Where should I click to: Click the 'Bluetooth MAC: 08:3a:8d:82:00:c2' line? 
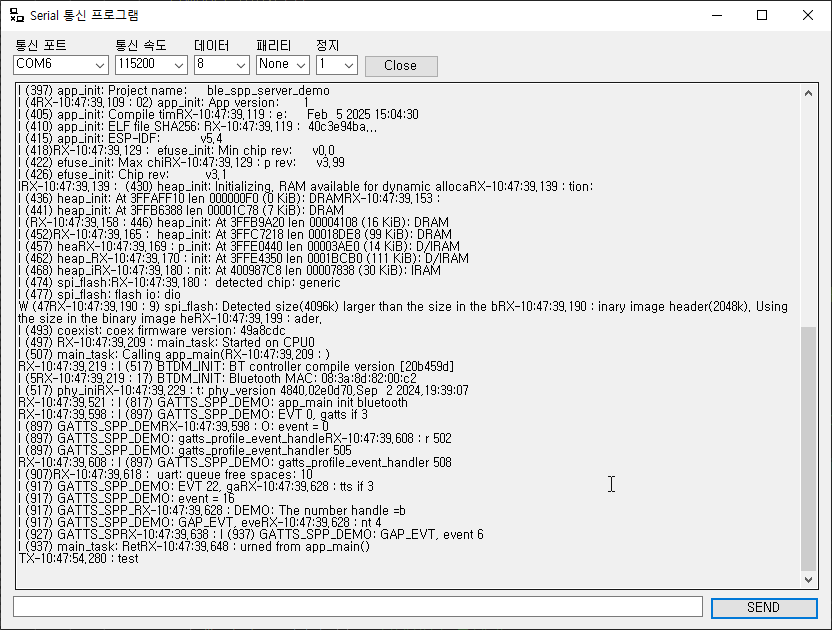point(218,378)
